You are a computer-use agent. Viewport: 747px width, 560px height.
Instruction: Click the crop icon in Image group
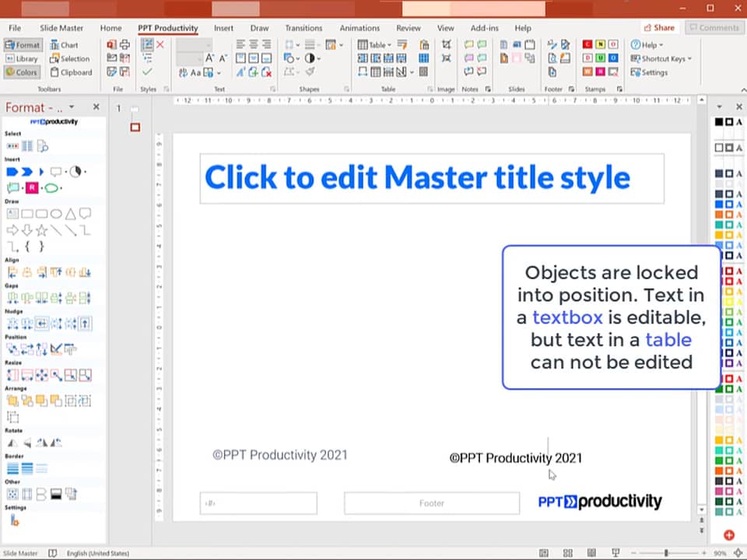click(446, 45)
